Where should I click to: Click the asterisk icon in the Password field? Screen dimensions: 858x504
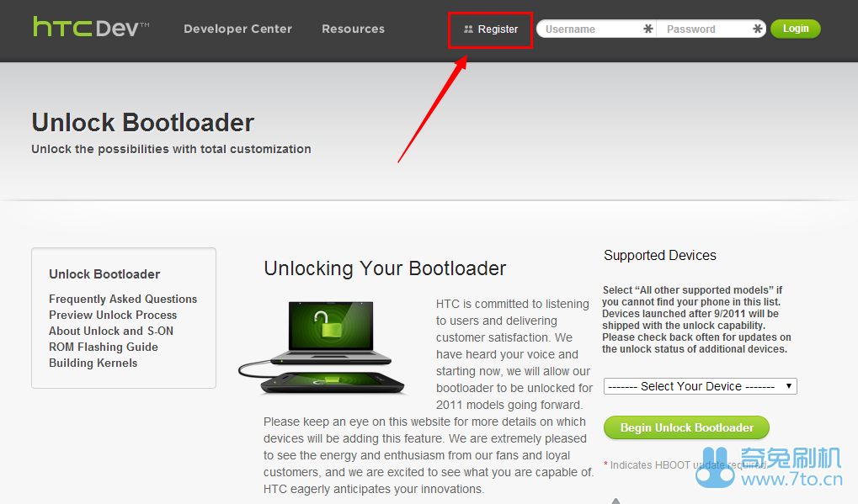click(x=756, y=29)
